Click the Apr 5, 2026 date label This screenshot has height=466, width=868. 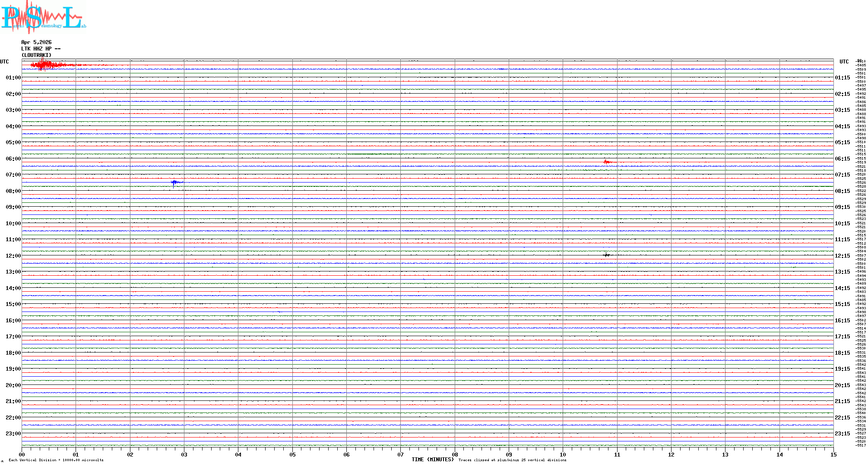pyautogui.click(x=36, y=42)
